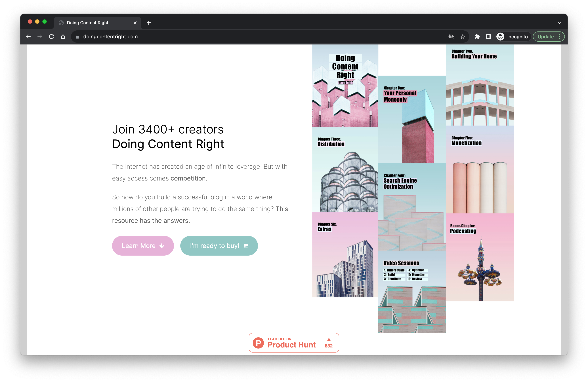Click the tracking protection eye icon
Viewport: 588px width, 382px height.
(x=451, y=37)
